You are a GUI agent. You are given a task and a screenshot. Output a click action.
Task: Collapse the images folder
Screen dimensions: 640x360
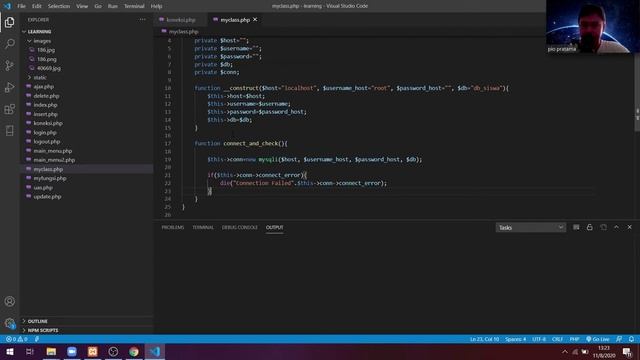coord(42,41)
